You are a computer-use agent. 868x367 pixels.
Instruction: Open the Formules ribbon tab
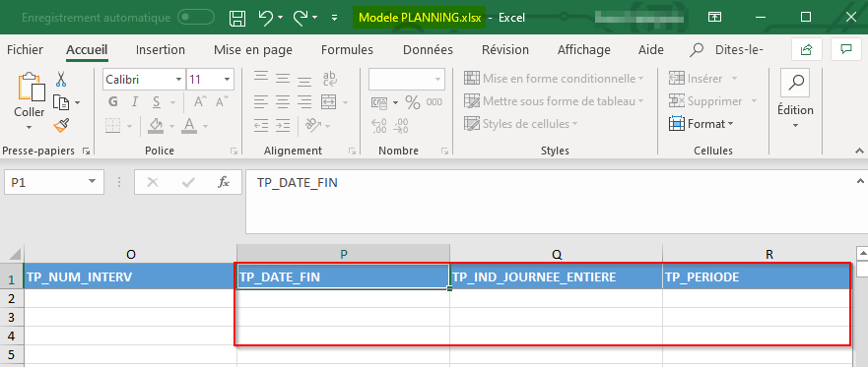click(347, 50)
